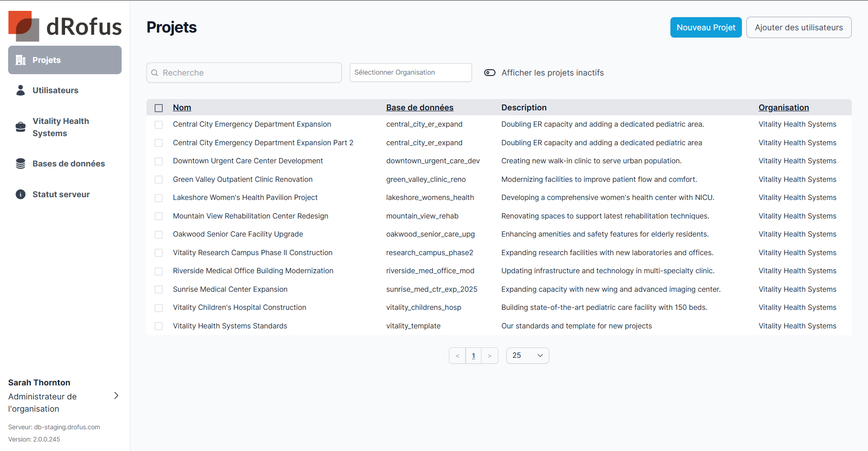Open Statut serveur in the sidebar menu
868x451 pixels.
point(61,195)
